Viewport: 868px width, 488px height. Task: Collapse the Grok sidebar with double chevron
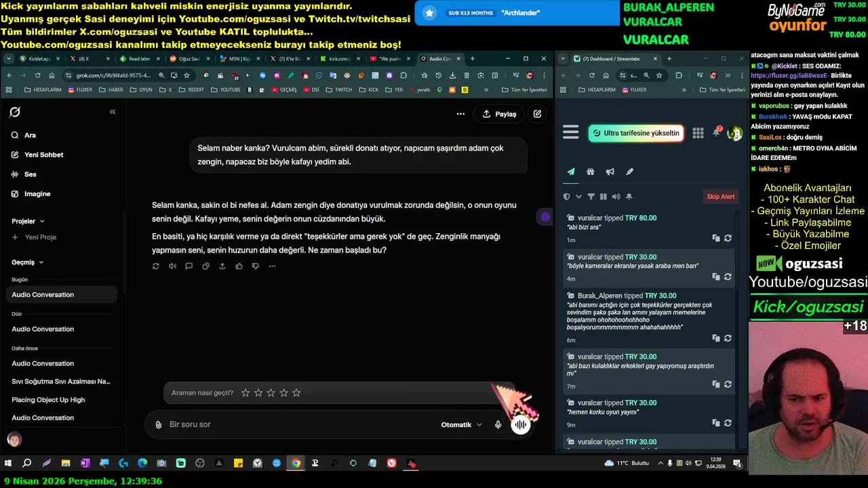tap(113, 112)
